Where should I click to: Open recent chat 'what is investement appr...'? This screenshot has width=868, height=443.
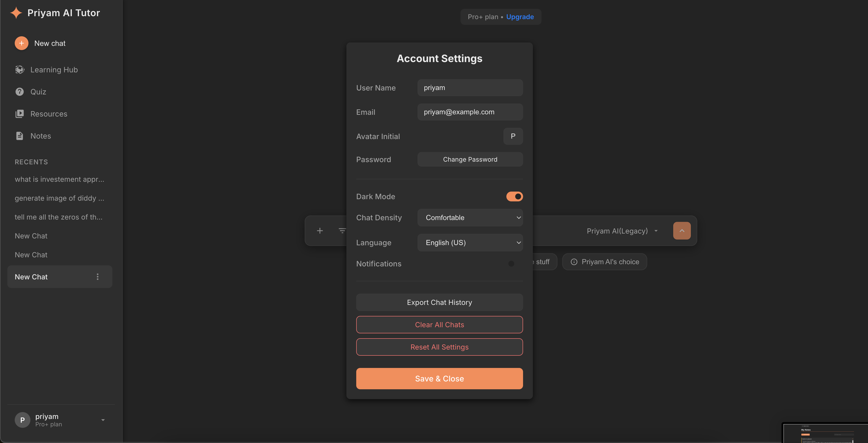59,179
